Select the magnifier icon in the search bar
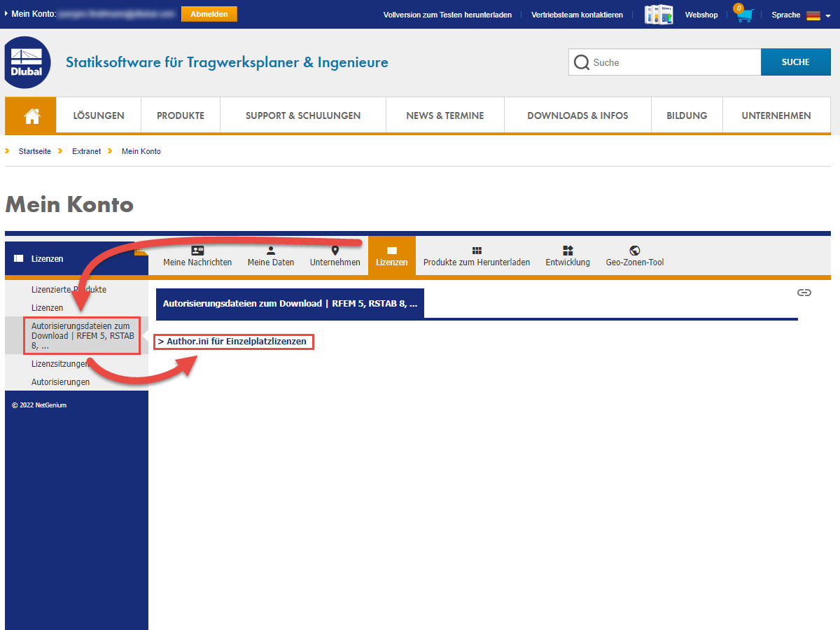Screen dimensions: 840x630 [x=582, y=62]
